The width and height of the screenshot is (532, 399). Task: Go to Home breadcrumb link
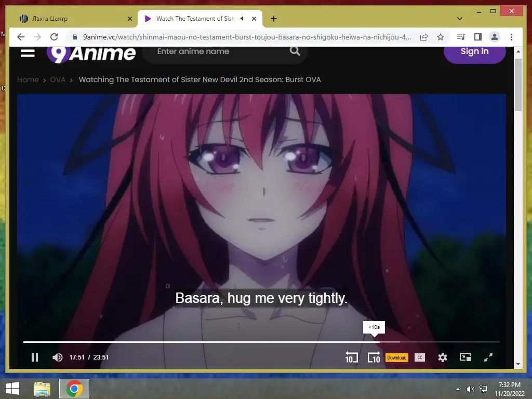[x=28, y=79]
